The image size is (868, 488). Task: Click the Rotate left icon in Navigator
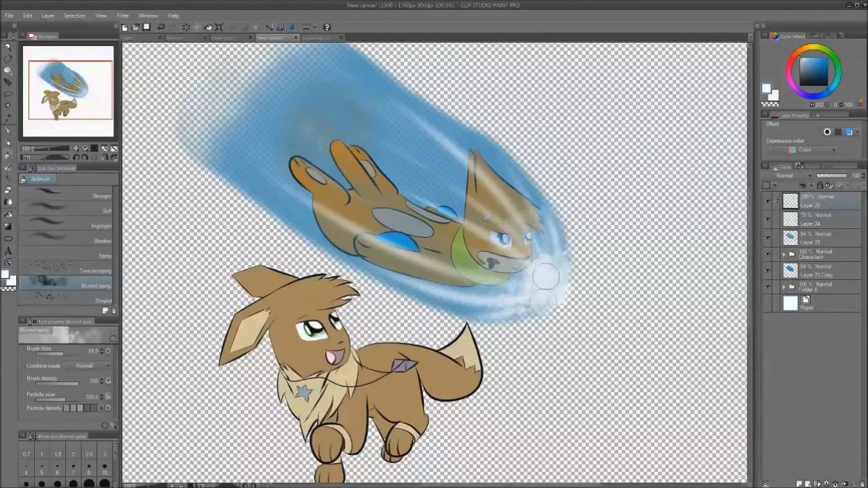click(76, 157)
